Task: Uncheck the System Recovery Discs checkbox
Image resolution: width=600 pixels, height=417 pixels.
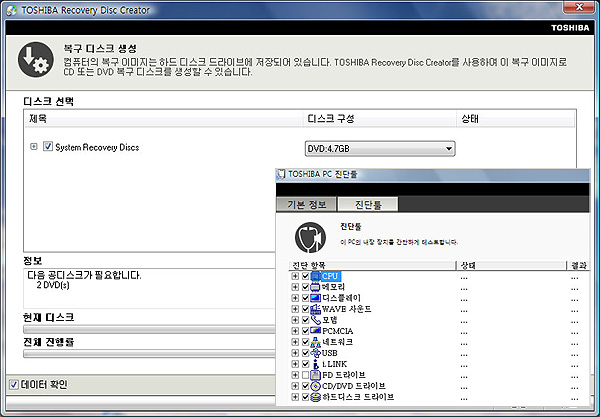Action: pyautogui.click(x=47, y=147)
